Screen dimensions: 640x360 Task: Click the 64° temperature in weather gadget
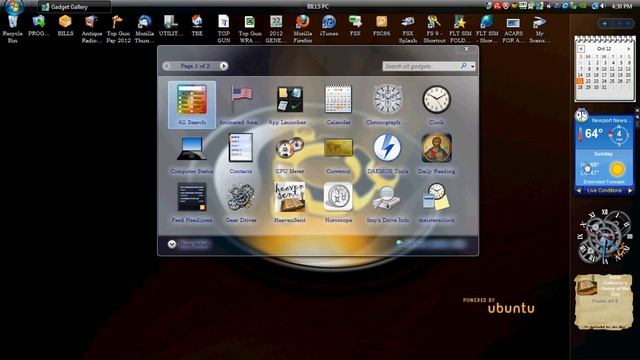click(593, 133)
